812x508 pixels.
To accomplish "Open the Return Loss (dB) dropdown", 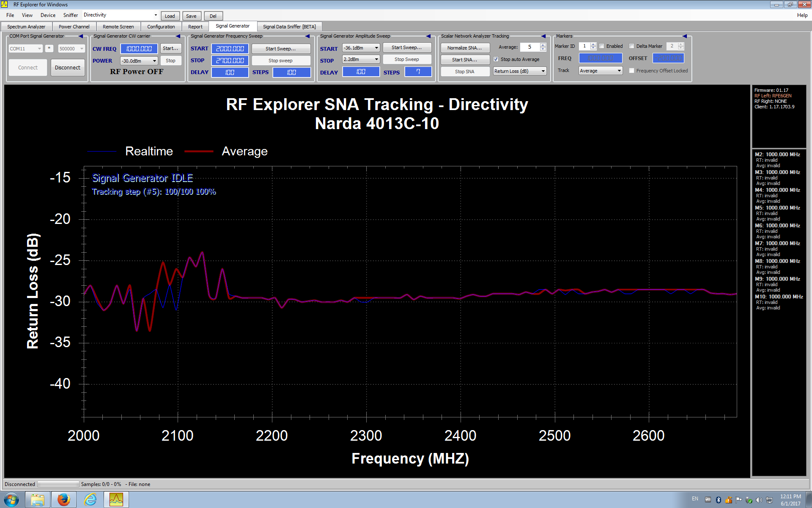I will 519,71.
